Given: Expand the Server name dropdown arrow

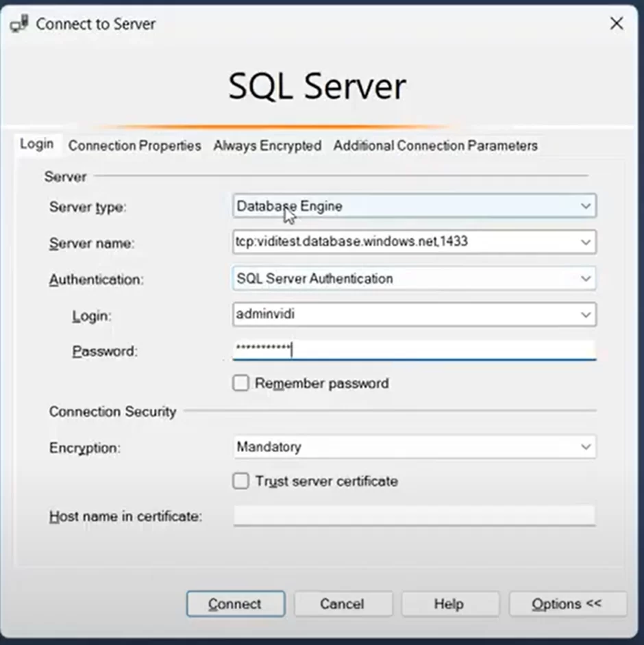Looking at the screenshot, I should pyautogui.click(x=585, y=242).
